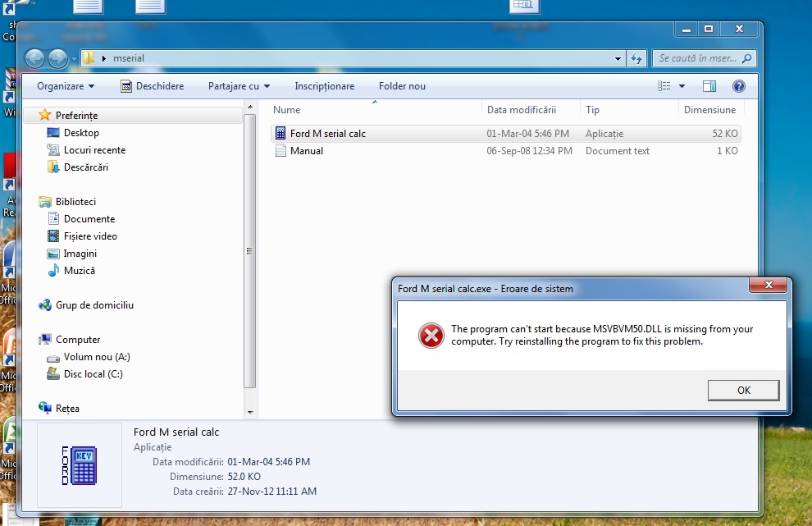The height and width of the screenshot is (526, 812).
Task: Expand the Organizare dropdown menu
Action: click(x=66, y=86)
